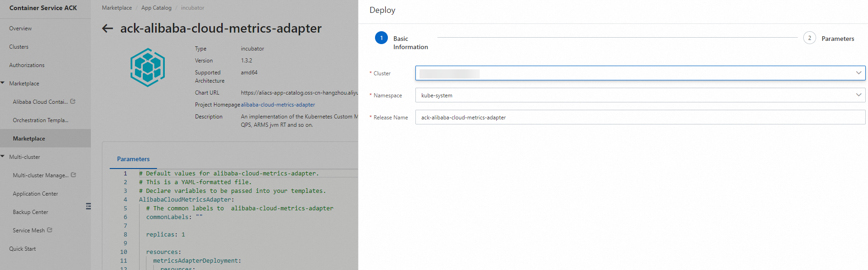Open Authorizations in the sidebar

pos(27,65)
